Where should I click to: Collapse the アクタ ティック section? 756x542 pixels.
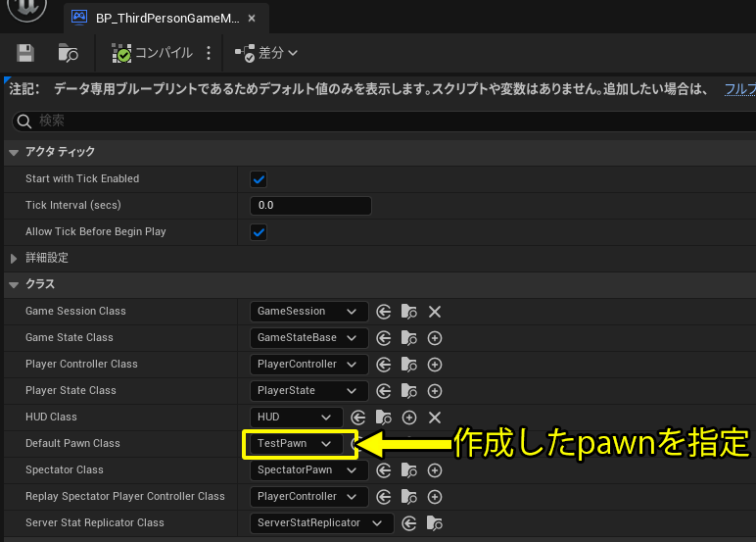click(x=14, y=153)
